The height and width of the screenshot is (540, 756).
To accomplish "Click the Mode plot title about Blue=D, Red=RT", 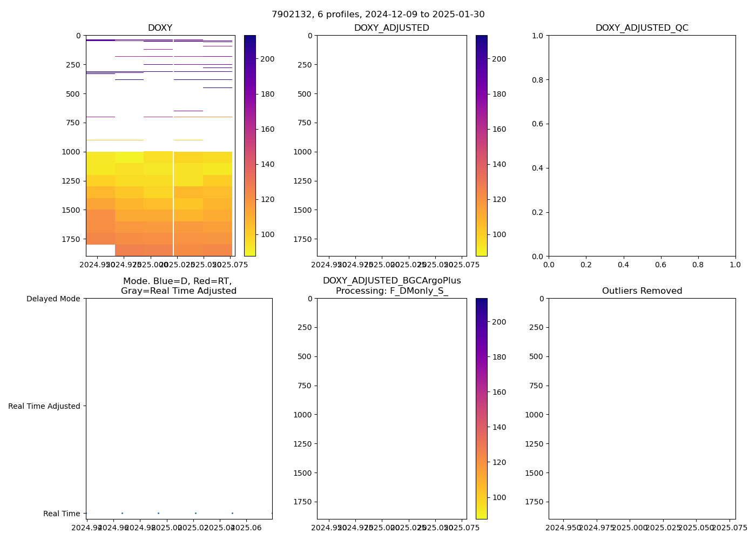I will (178, 286).
